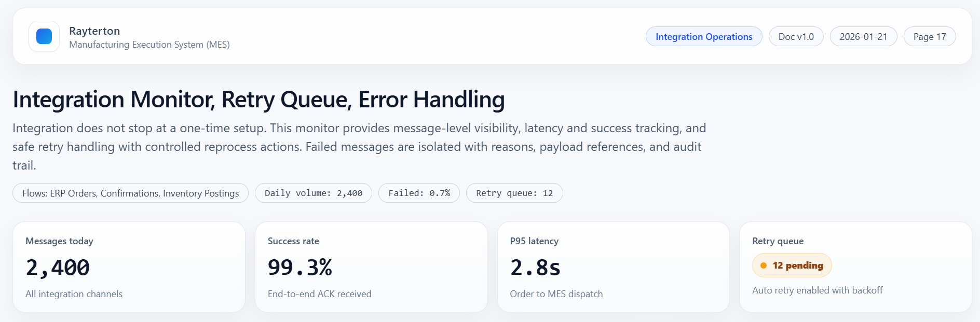The height and width of the screenshot is (322, 980).
Task: Click the Flows: ERP Orders chip
Action: tap(130, 193)
